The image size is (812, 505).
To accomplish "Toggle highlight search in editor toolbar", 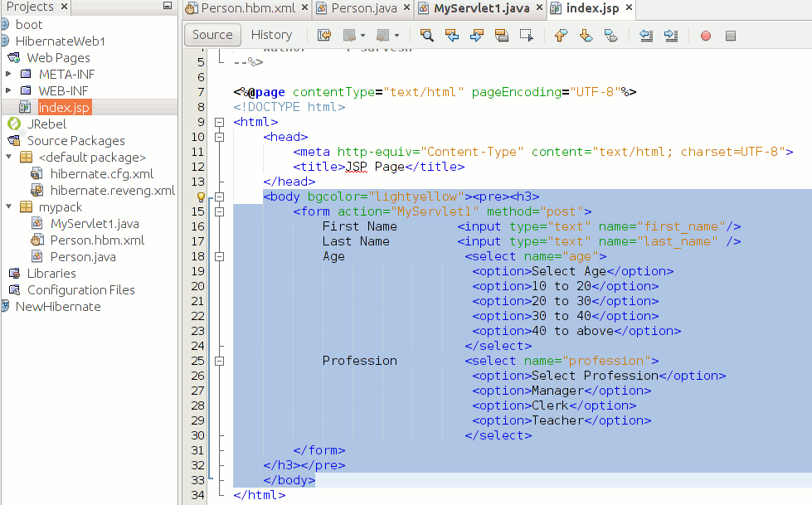I will 501,35.
